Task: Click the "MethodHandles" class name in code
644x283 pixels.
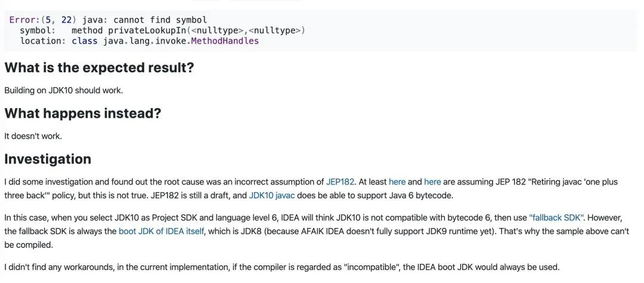Action: click(x=225, y=41)
